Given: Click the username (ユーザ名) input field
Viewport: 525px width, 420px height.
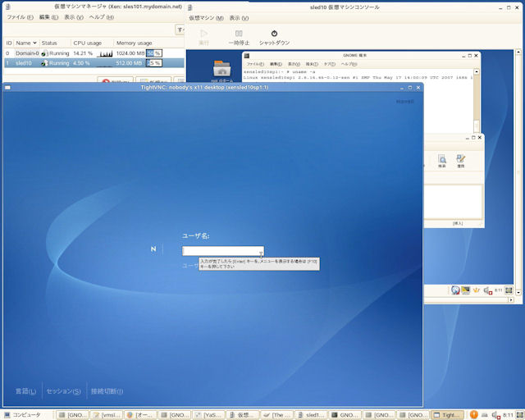Looking at the screenshot, I should (x=222, y=251).
